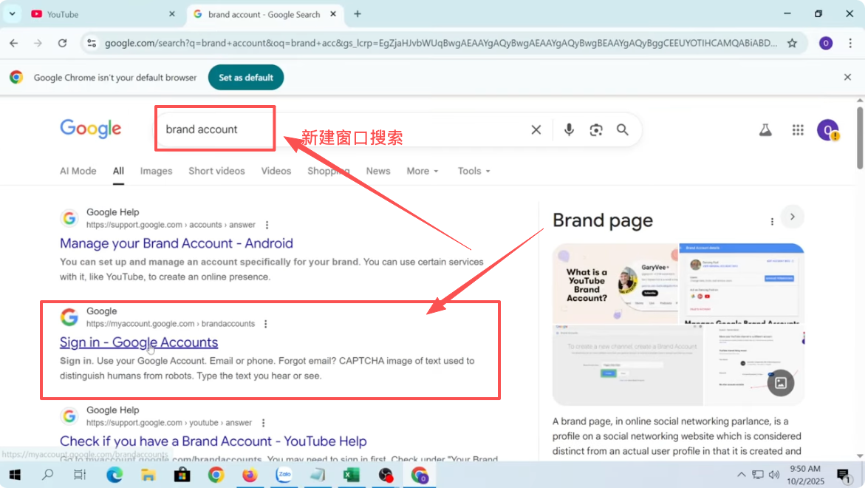Switch to the Short videos tab
Viewport: 868px width, 491px height.
tap(217, 172)
